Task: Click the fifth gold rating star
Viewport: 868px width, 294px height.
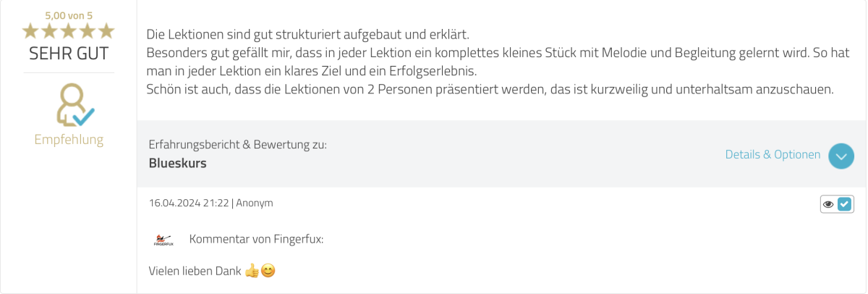Action: (x=106, y=30)
